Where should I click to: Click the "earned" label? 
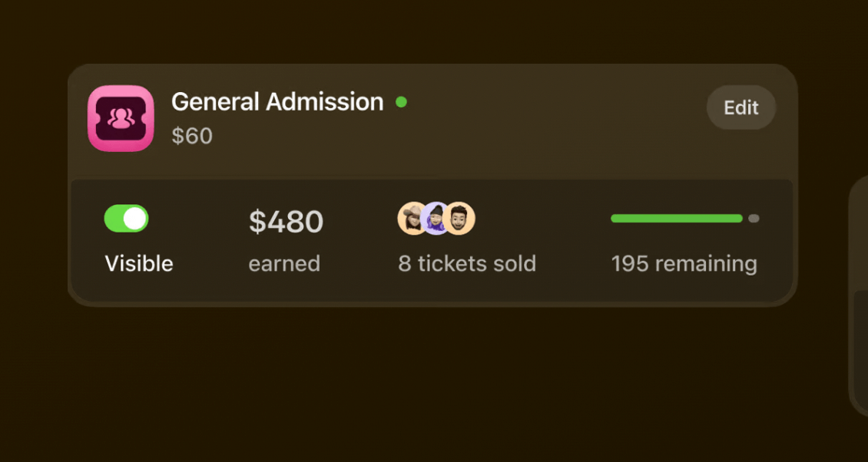[x=284, y=264]
